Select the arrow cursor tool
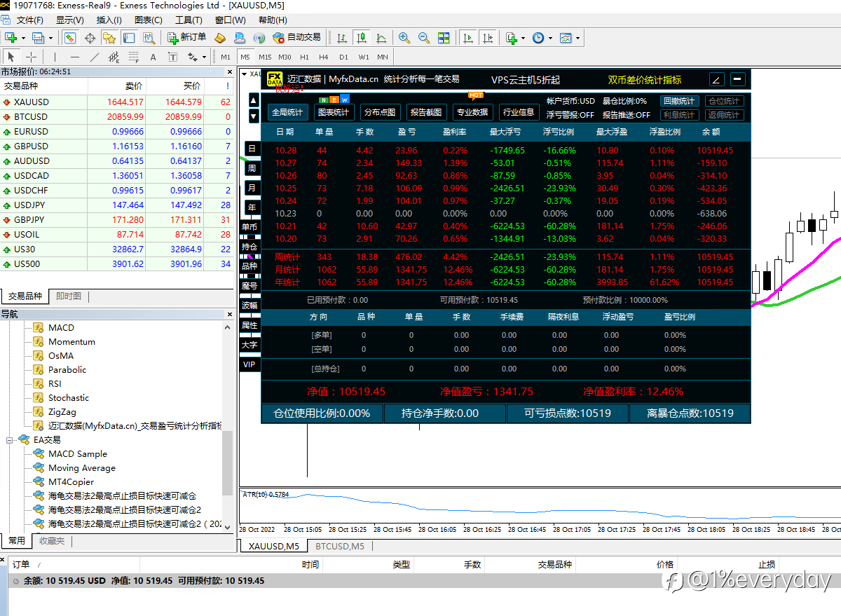 click(x=11, y=57)
